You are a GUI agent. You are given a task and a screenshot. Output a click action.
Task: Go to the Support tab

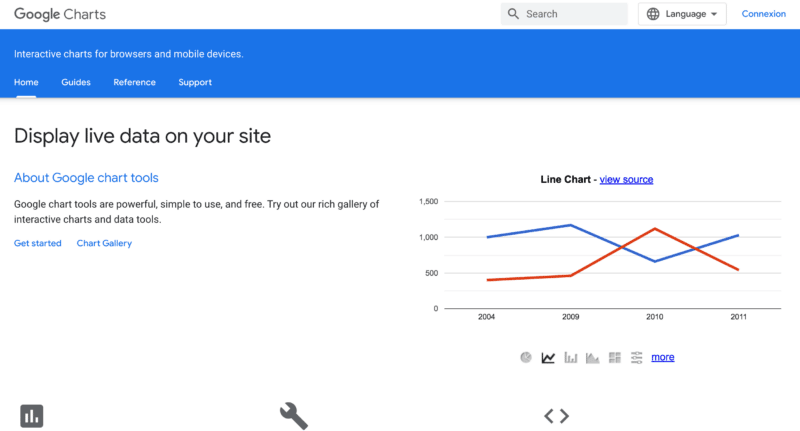coord(195,82)
